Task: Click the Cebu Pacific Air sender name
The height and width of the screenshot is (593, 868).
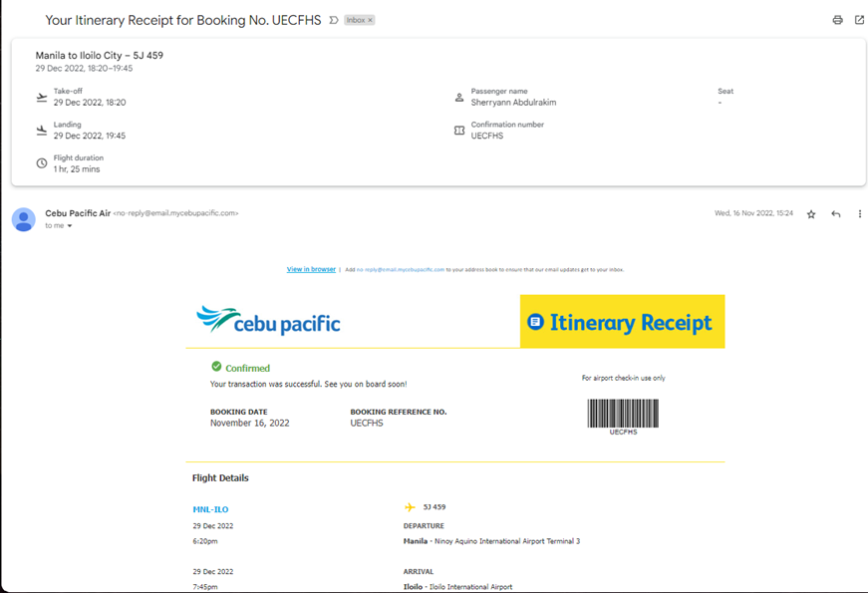Action: 78,212
